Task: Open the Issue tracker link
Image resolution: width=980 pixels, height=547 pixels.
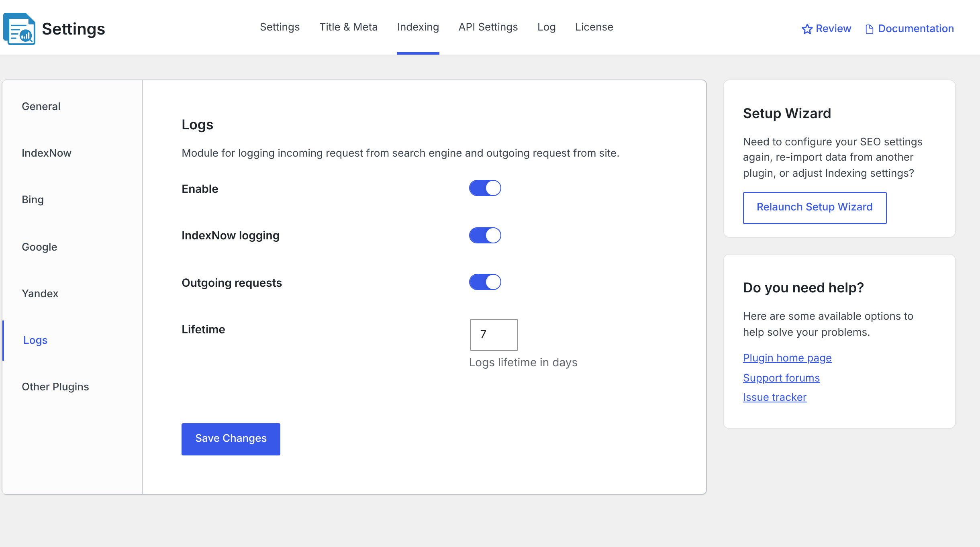Action: [x=774, y=397]
